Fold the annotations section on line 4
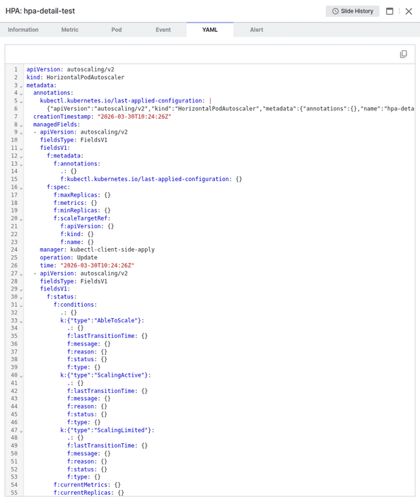420x504 pixels. coord(21,94)
